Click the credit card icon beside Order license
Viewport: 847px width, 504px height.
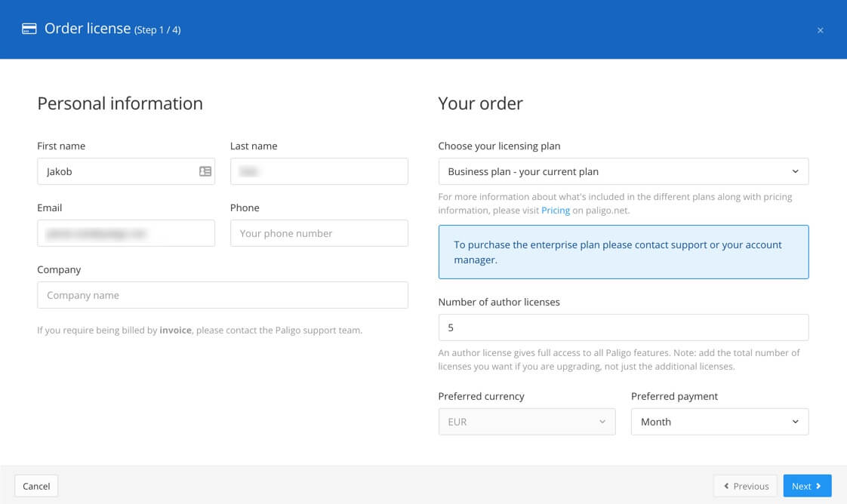(x=29, y=28)
